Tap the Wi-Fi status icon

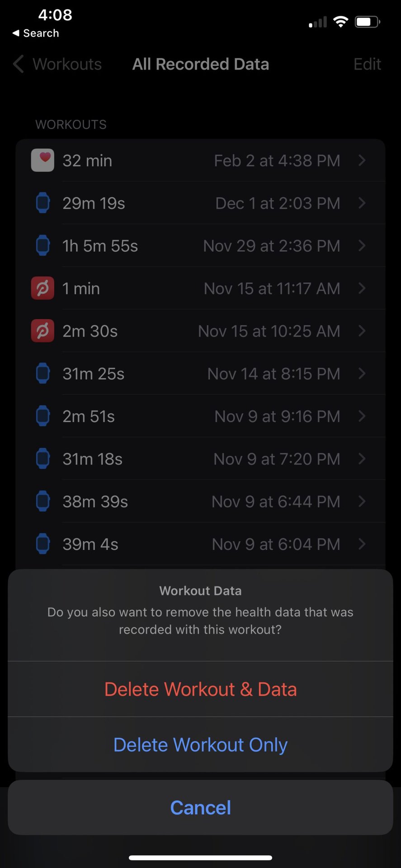pos(340,22)
